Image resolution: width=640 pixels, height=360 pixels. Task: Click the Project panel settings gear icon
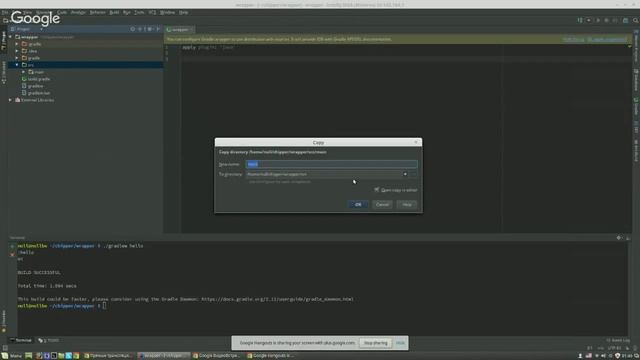[150, 29]
